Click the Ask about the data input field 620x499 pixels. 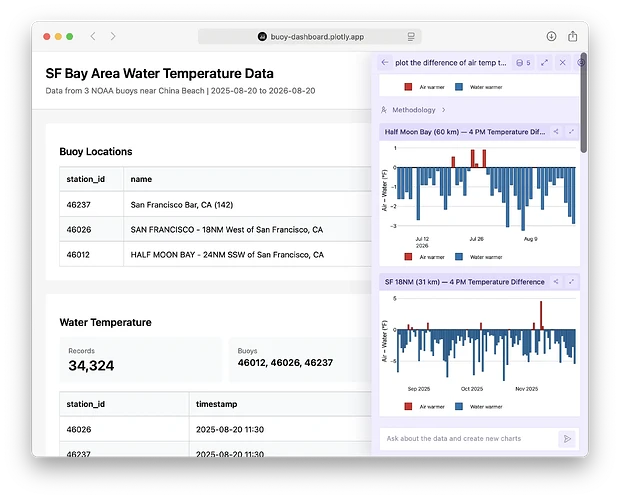point(469,439)
